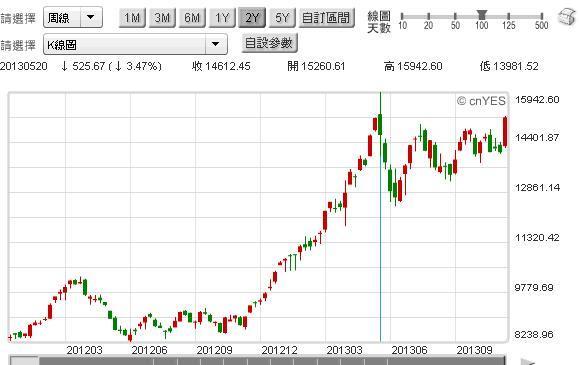Click the opening price 15260.61

pyautogui.click(x=323, y=66)
